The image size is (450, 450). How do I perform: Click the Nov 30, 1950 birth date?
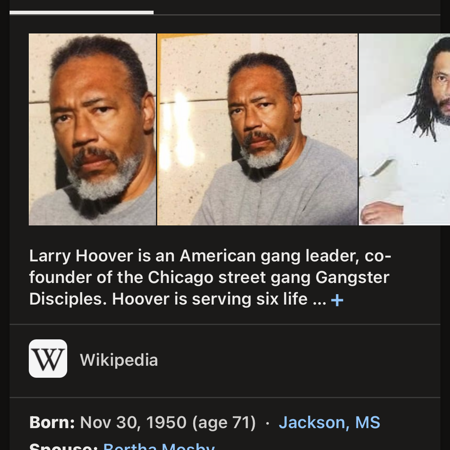[133, 422]
